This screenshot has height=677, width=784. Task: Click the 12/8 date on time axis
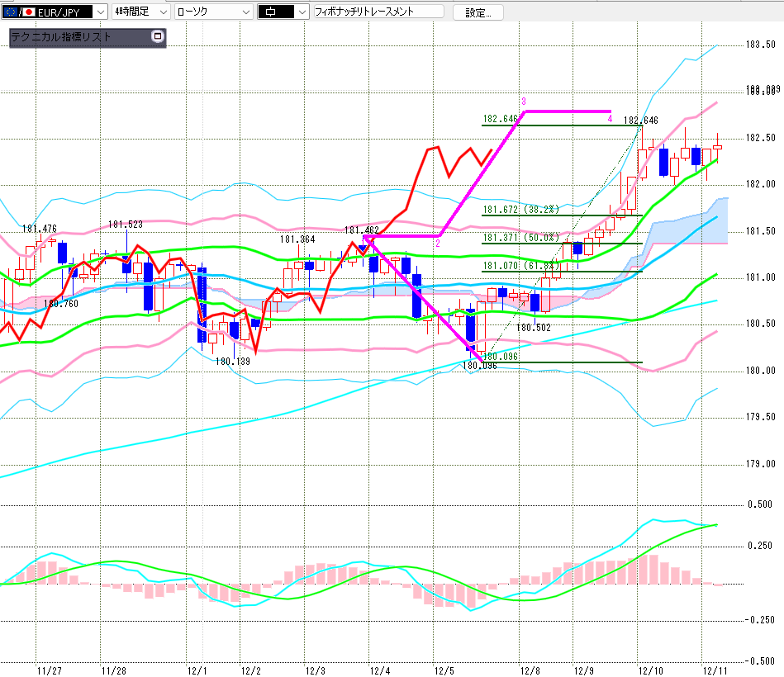(x=530, y=670)
